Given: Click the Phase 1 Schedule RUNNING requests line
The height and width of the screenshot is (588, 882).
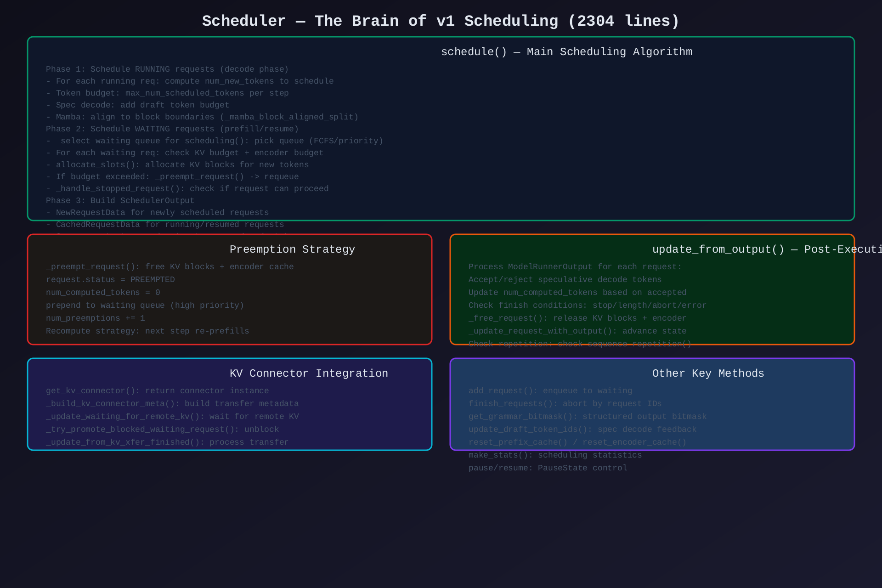Looking at the screenshot, I should (167, 69).
